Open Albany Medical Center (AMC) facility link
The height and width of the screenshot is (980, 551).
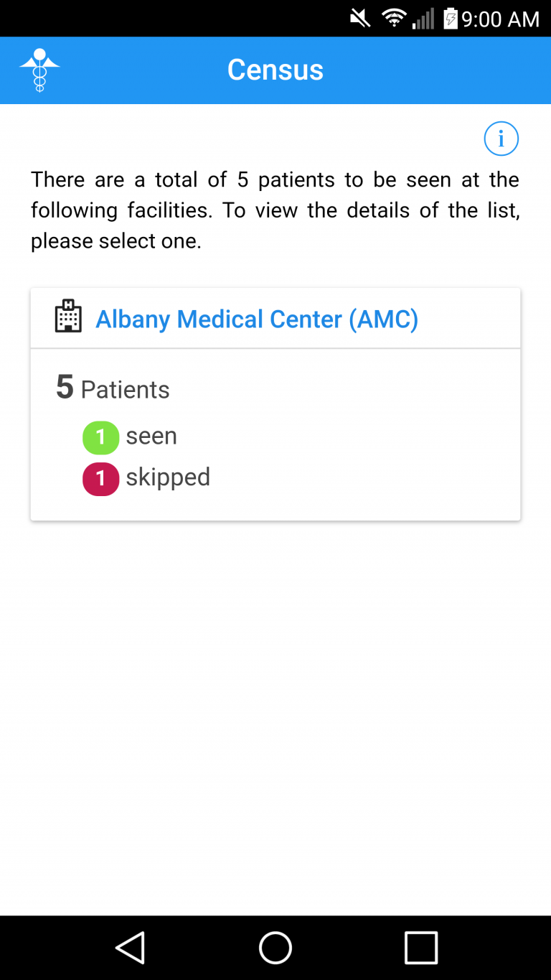click(257, 319)
